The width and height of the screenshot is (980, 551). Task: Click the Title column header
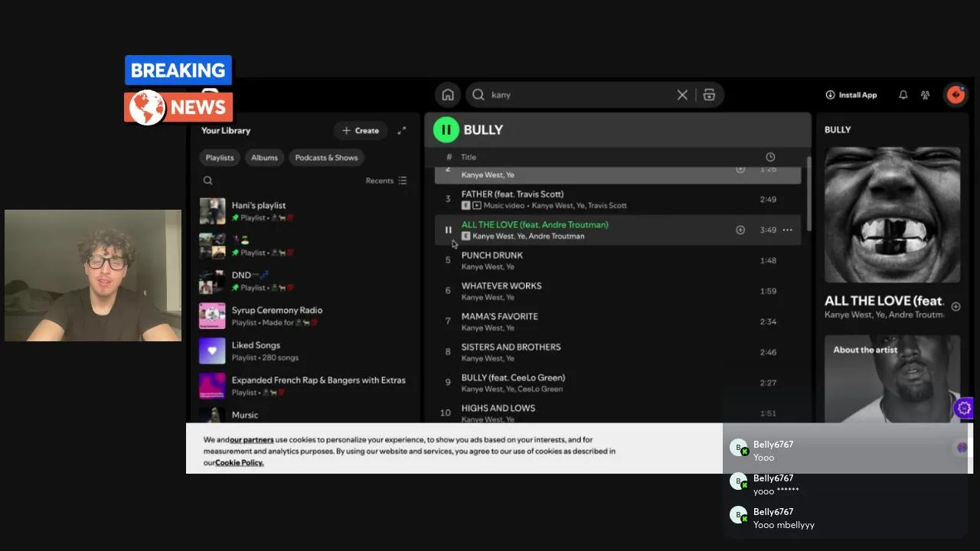point(469,157)
